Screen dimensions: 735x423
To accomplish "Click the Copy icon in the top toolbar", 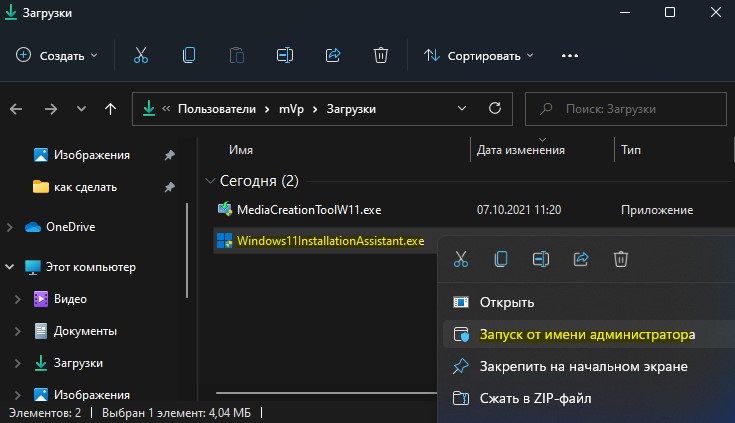I will (x=189, y=55).
